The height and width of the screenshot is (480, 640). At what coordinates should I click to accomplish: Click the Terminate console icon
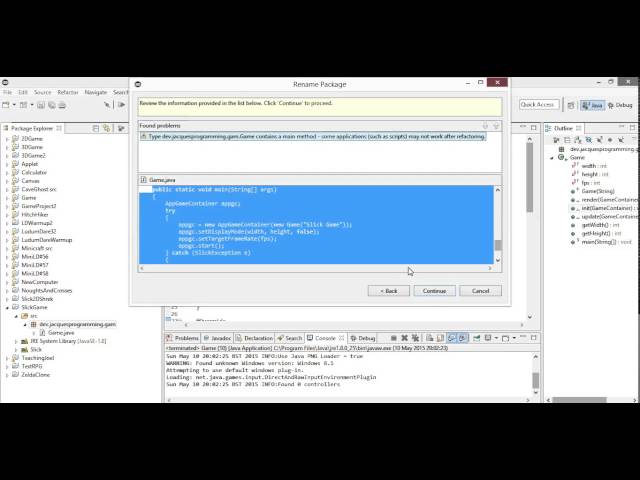pyautogui.click(x=393, y=338)
